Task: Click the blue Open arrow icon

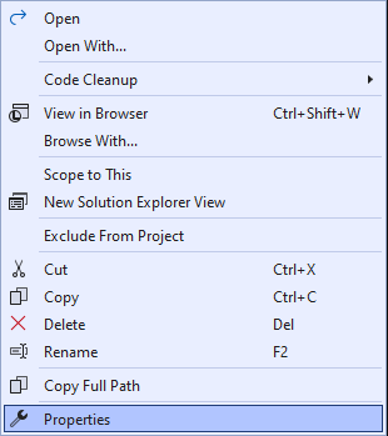Action: [18, 18]
